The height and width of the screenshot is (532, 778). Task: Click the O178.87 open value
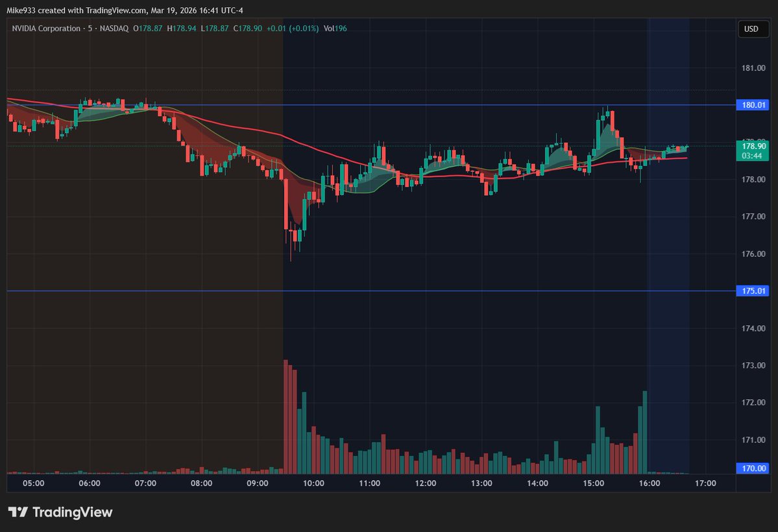(148, 29)
